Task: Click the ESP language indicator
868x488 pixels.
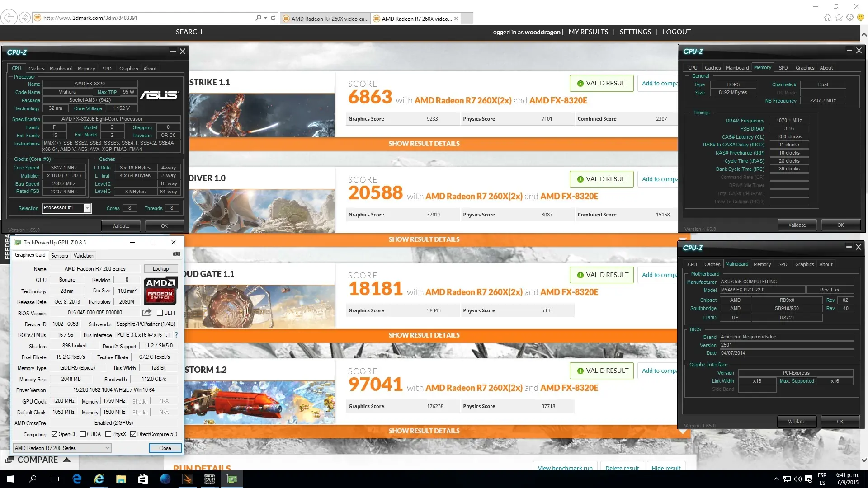Action: coord(822,475)
